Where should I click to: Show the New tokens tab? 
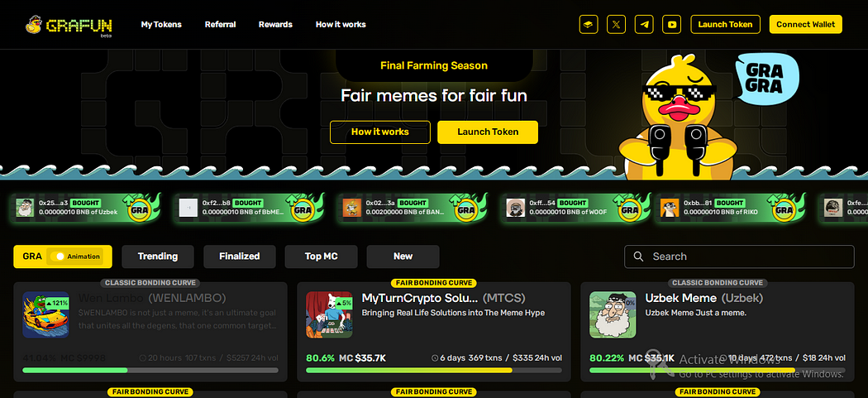click(403, 257)
